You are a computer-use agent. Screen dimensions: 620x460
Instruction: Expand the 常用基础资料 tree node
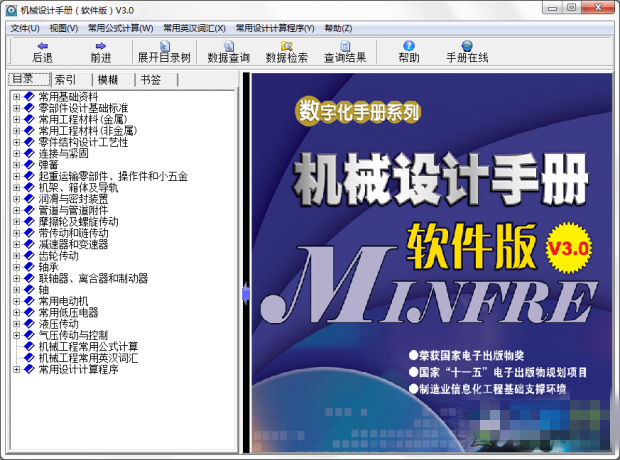[x=16, y=97]
